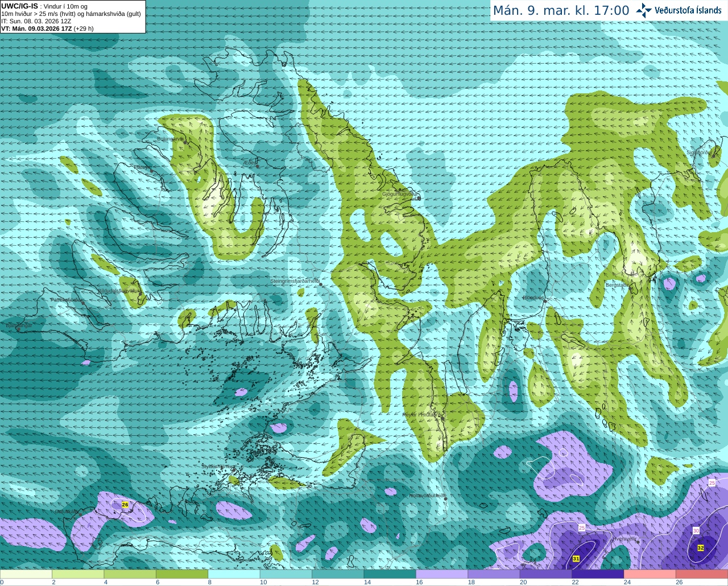The image size is (728, 586).
Task: Click the 'IT: Sun. 08. 03. 2026 12Z' line
Action: tap(36, 21)
